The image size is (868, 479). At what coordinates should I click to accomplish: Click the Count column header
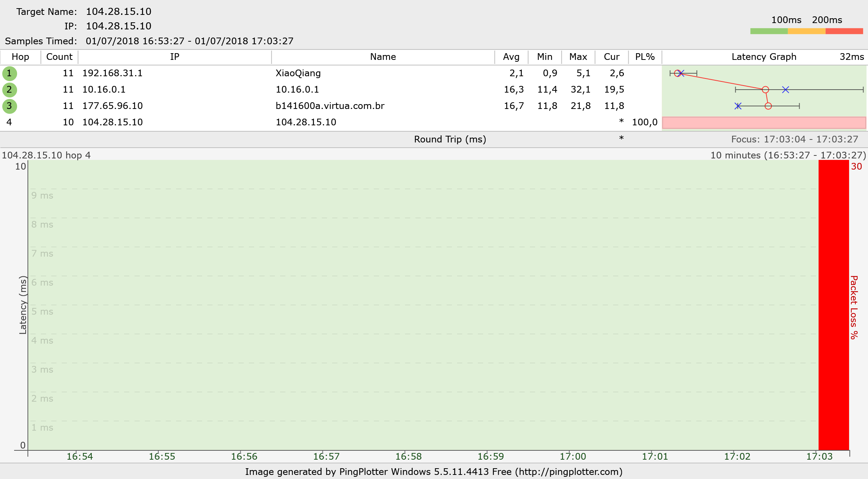(x=59, y=57)
